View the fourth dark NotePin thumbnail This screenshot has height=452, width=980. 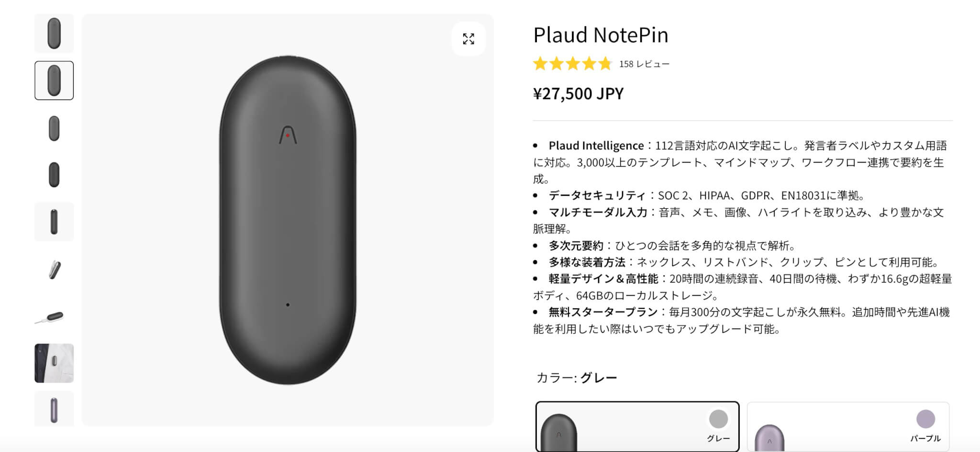(x=54, y=175)
